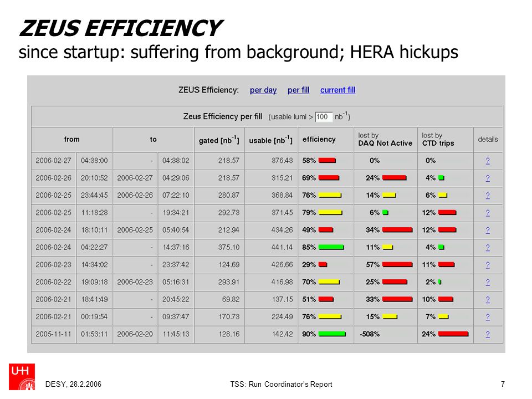This screenshot has width=532, height=399.
Task: Click the 'to' column header
Action: point(154,140)
